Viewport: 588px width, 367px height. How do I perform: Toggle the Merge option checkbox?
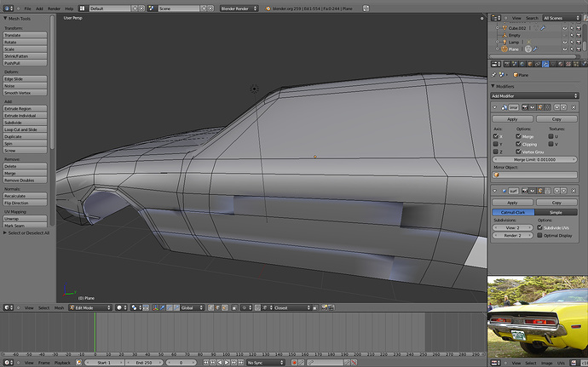[518, 136]
